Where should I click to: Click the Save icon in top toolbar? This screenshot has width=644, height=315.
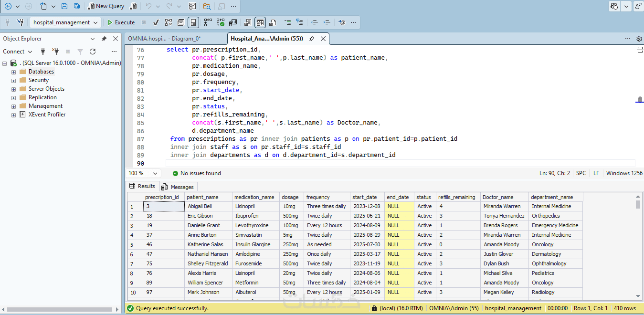click(64, 6)
